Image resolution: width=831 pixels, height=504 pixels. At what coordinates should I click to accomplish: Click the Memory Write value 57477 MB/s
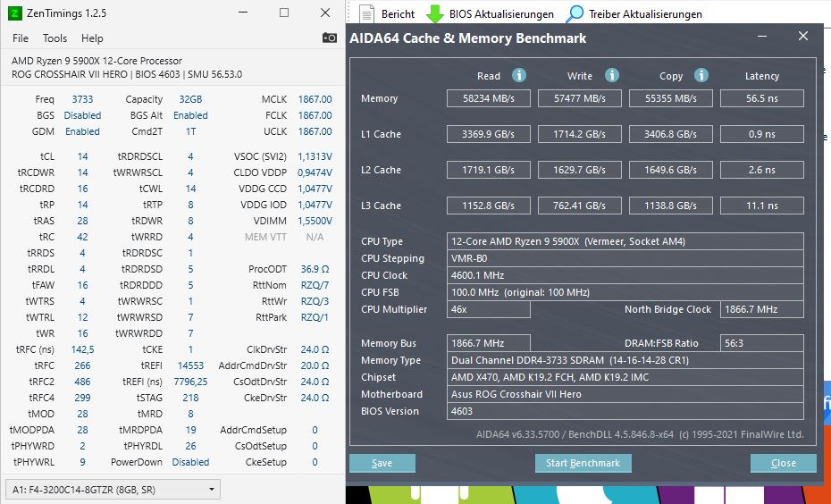pyautogui.click(x=580, y=98)
